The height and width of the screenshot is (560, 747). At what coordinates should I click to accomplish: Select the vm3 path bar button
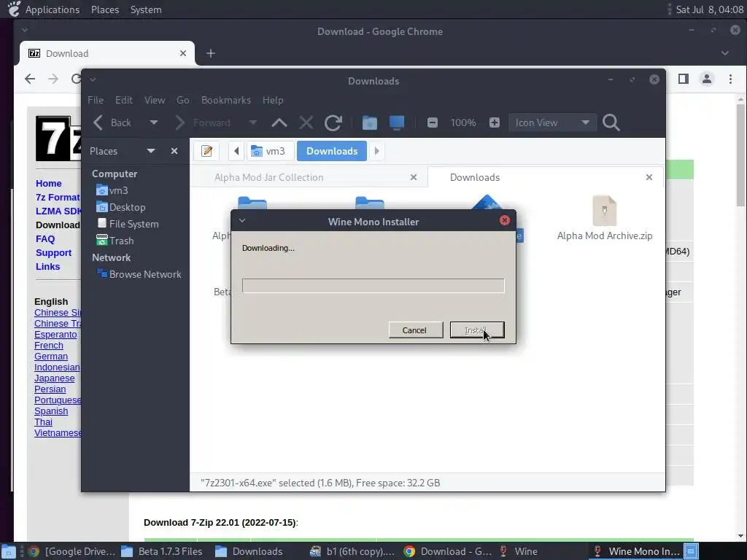268,151
